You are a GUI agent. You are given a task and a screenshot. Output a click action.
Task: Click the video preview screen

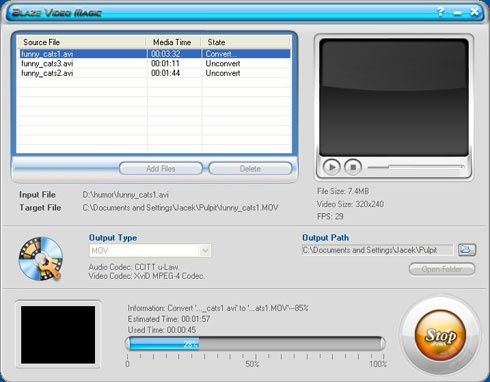(394, 97)
